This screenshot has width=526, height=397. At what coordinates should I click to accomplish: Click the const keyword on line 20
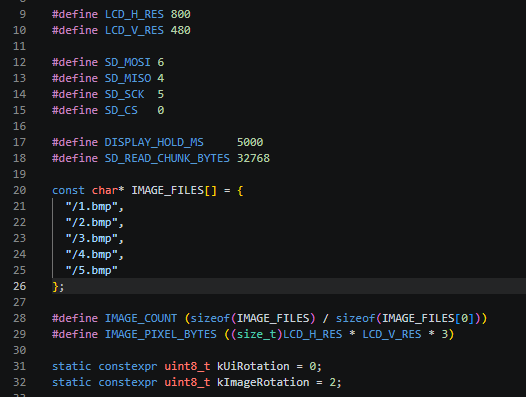coord(68,191)
